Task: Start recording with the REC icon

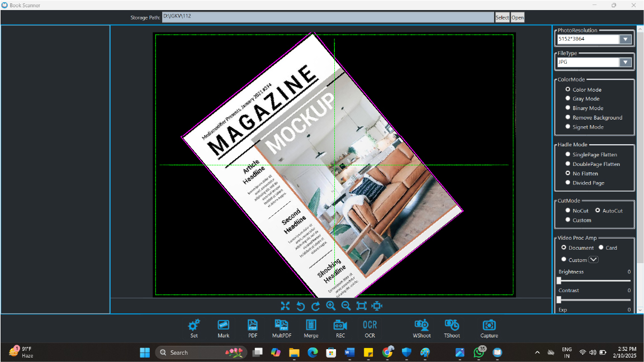Action: tap(340, 325)
